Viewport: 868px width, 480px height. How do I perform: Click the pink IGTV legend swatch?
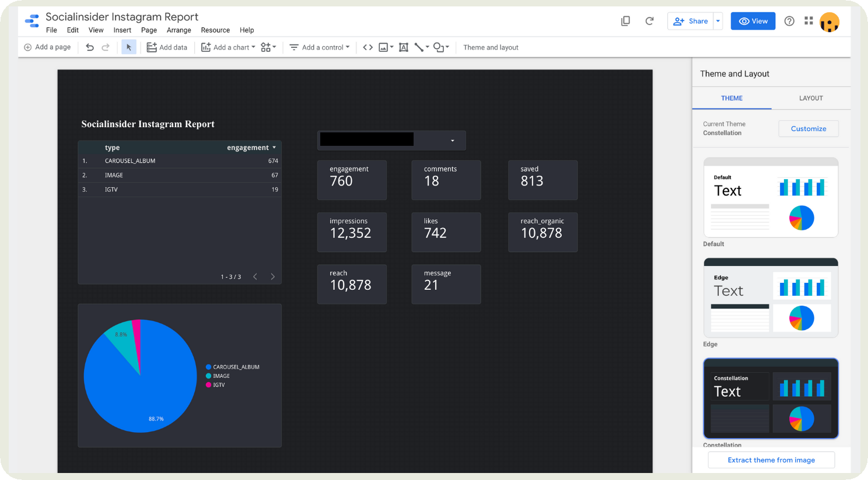(208, 385)
